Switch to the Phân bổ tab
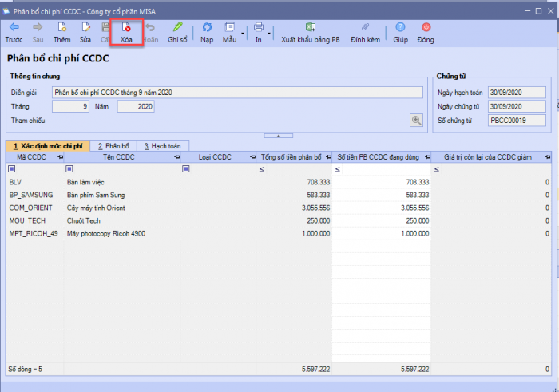 [x=113, y=146]
